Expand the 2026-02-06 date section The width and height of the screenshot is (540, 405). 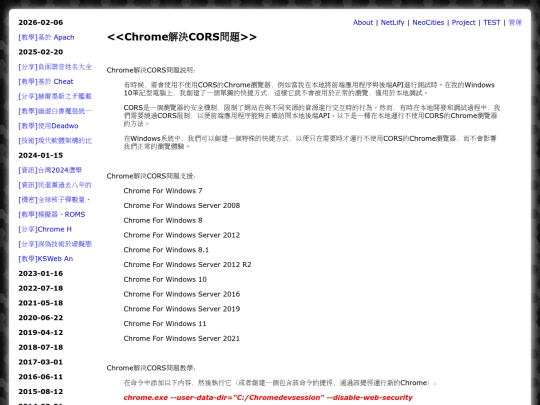point(41,22)
